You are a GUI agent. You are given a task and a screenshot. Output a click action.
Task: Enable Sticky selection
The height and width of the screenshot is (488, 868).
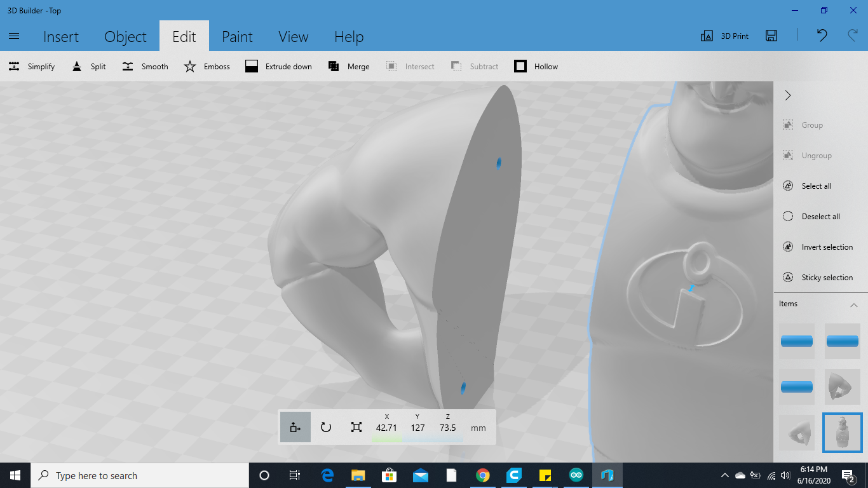(820, 277)
